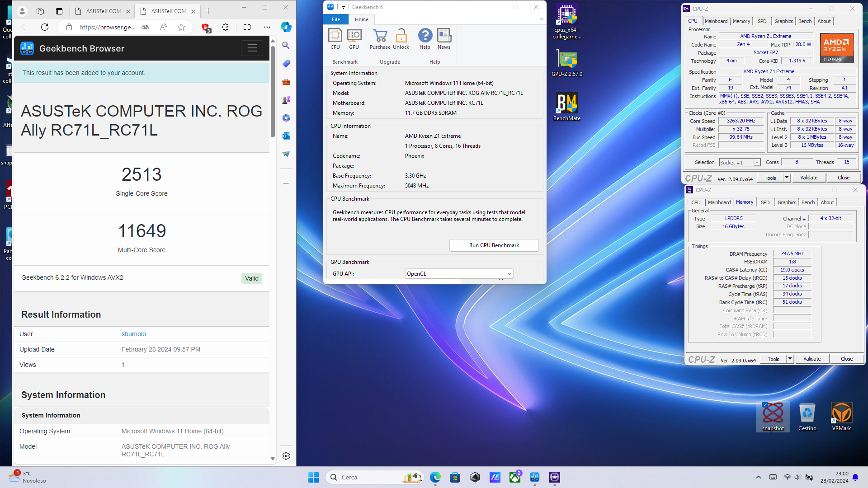
Task: Open the cpuz_x64 desktop shortcut
Action: click(x=567, y=21)
